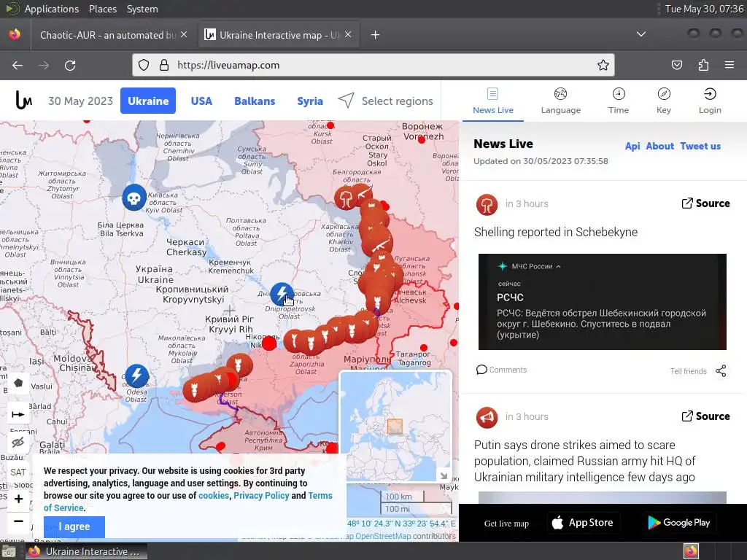Viewport: 747px width, 560px height.
Task: Accept cookies with I agree button
Action: [x=74, y=526]
